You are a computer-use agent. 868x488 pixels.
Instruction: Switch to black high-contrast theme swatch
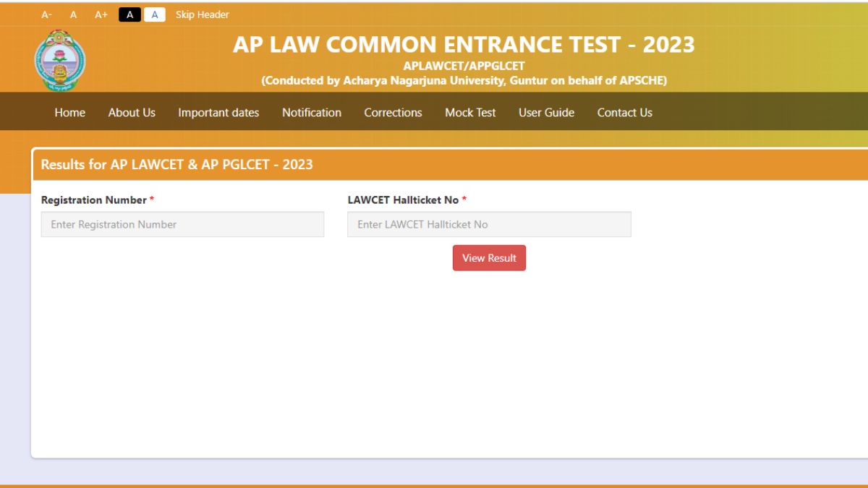coord(129,14)
